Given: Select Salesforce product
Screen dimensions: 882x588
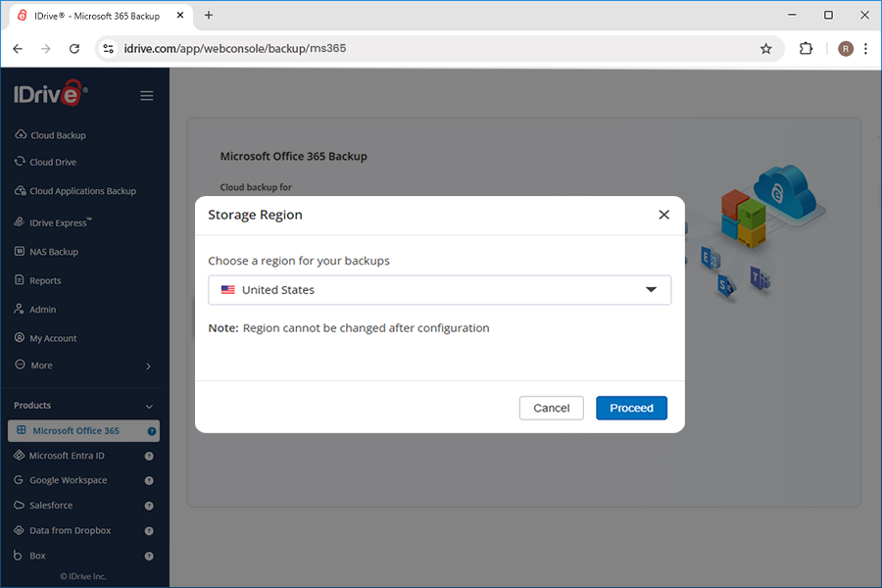Looking at the screenshot, I should [51, 506].
